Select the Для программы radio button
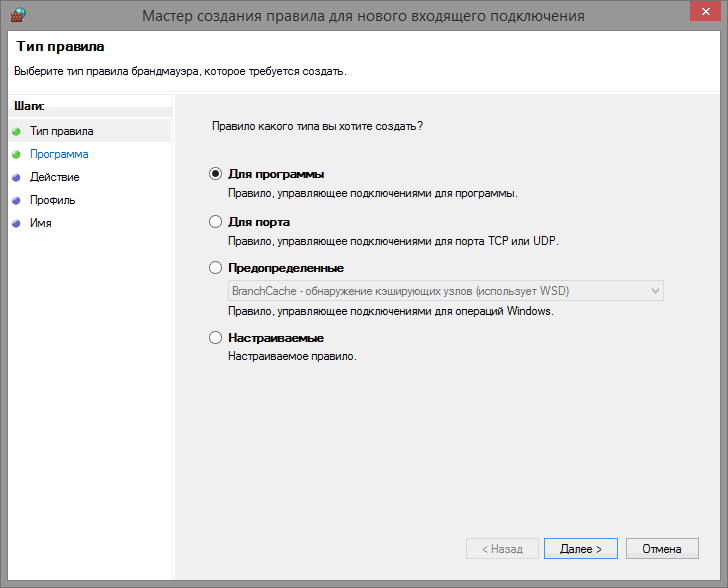Image resolution: width=728 pixels, height=588 pixels. (x=215, y=174)
